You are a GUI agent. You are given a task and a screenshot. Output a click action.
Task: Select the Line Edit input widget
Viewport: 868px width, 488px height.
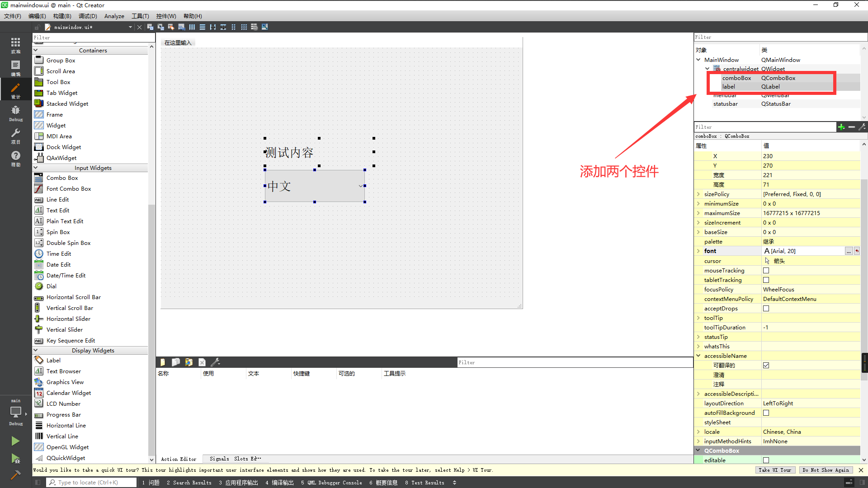pos(57,199)
